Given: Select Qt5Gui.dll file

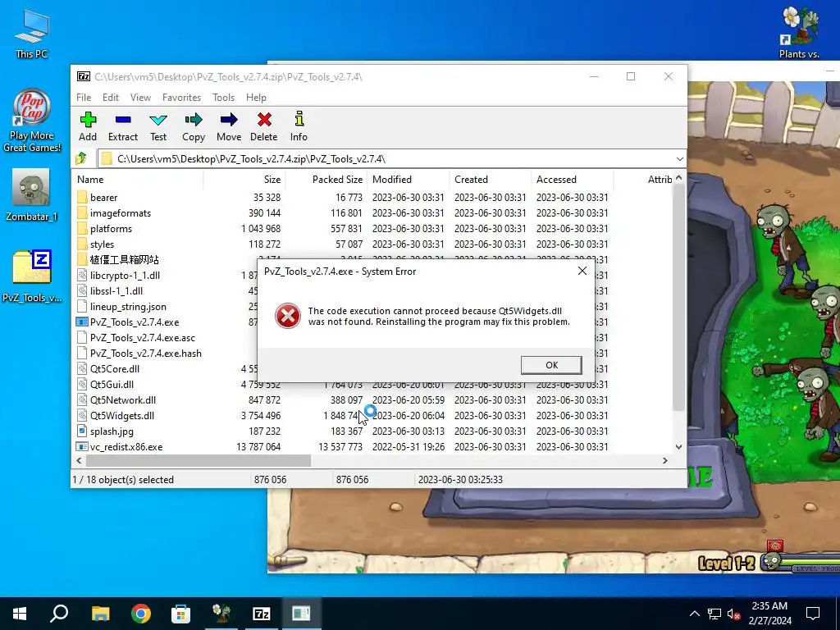Looking at the screenshot, I should [x=112, y=385].
